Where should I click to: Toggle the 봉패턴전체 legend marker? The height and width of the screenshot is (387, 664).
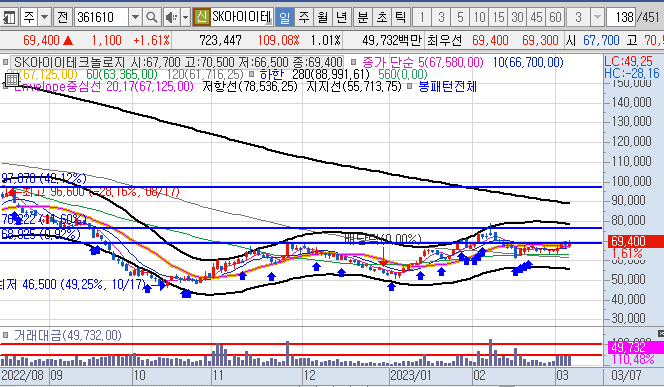coord(409,86)
